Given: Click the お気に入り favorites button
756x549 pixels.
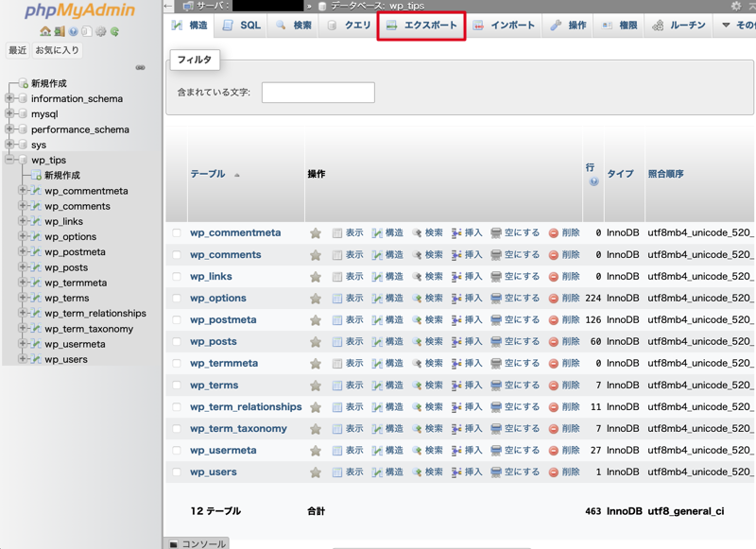Looking at the screenshot, I should 57,50.
